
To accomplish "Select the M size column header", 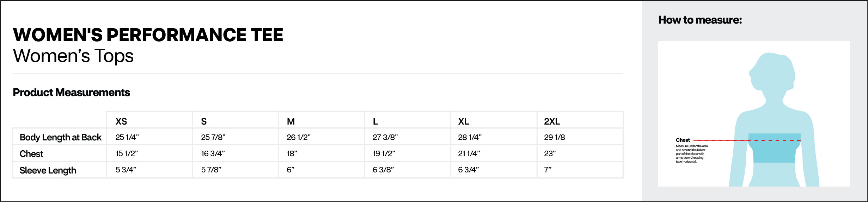I will [x=291, y=121].
